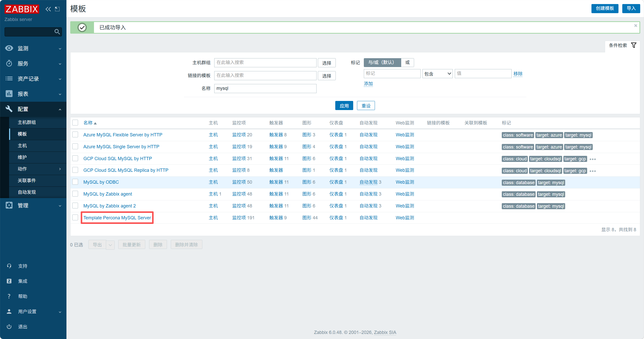Click the 名称 filter input containing mysql
644x339 pixels.
point(265,88)
